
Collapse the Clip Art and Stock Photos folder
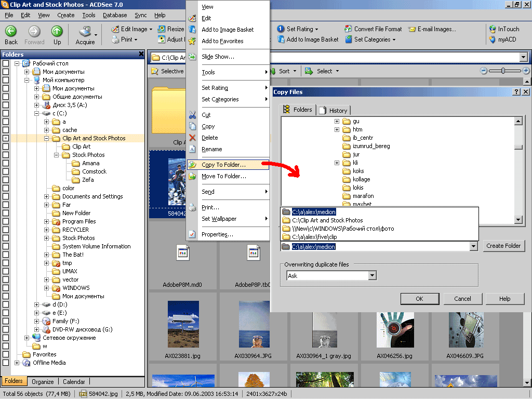46,138
